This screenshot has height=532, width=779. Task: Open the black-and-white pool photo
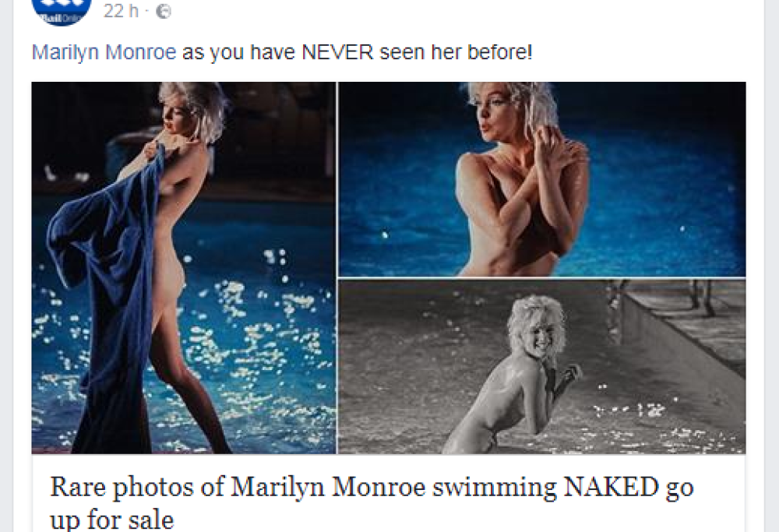[x=542, y=367]
